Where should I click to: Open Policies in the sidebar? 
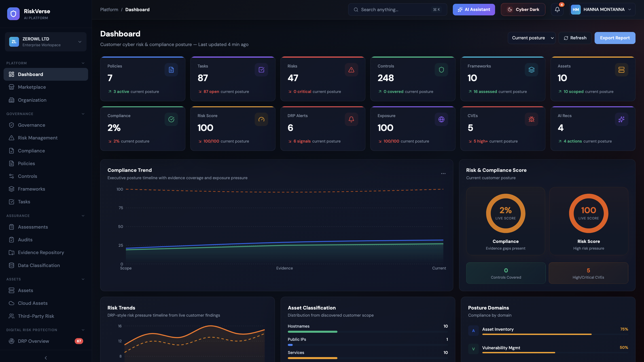click(x=46, y=163)
